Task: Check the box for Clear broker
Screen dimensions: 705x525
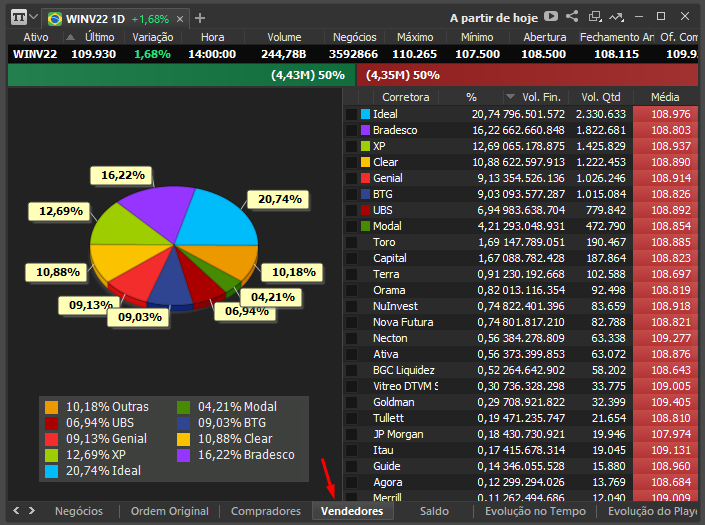Action: (x=351, y=162)
